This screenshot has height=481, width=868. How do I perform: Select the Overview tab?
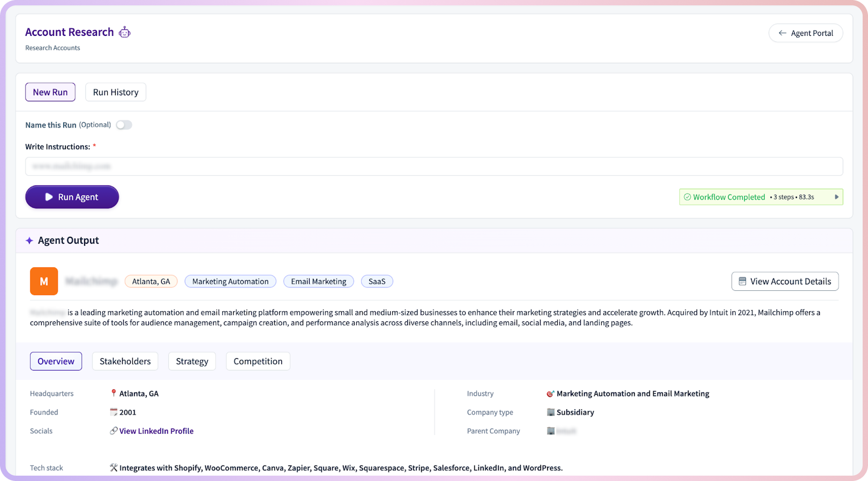pos(56,361)
